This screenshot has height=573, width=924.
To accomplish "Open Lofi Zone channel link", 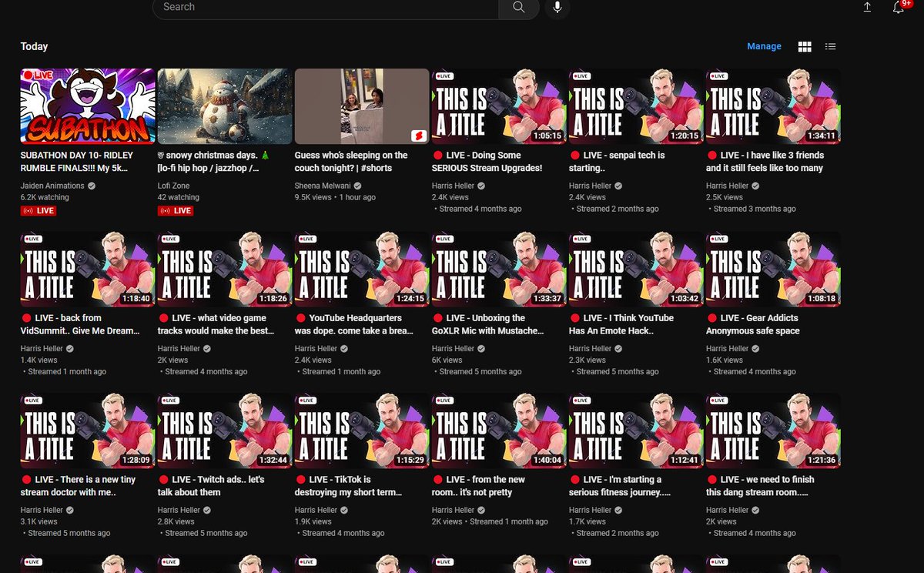I will coord(173,186).
